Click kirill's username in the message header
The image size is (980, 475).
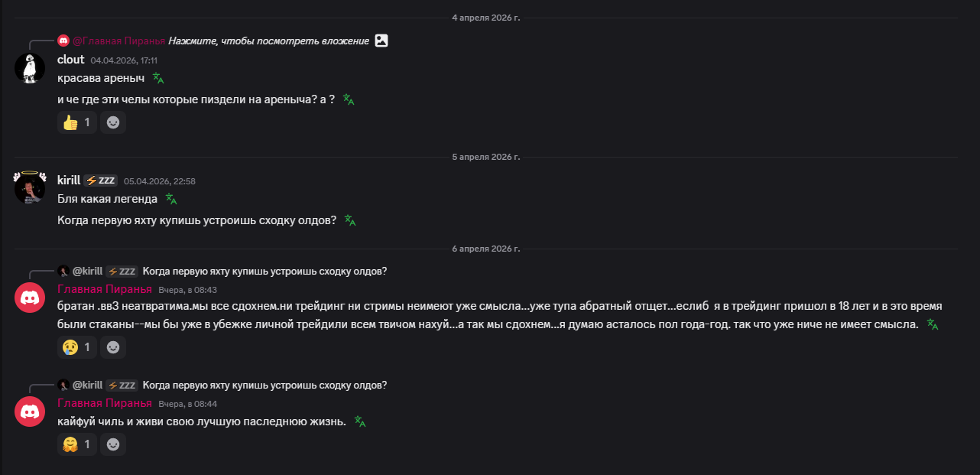69,181
